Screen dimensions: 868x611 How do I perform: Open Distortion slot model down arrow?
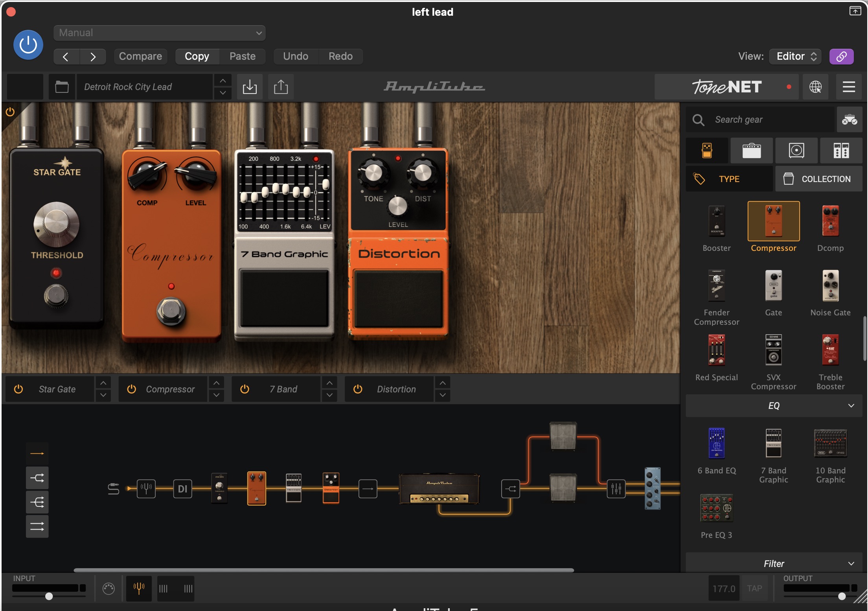point(443,395)
